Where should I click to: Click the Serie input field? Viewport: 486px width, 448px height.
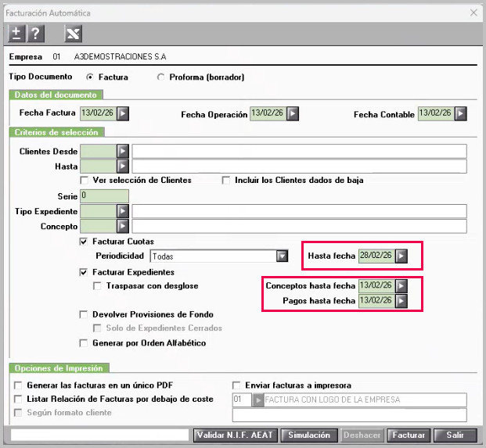click(104, 196)
